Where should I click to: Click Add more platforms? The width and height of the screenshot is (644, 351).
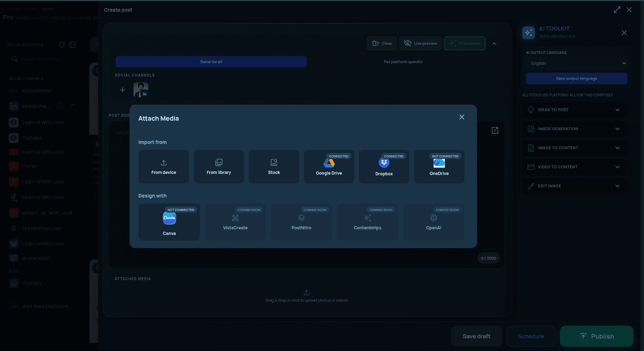(40, 306)
